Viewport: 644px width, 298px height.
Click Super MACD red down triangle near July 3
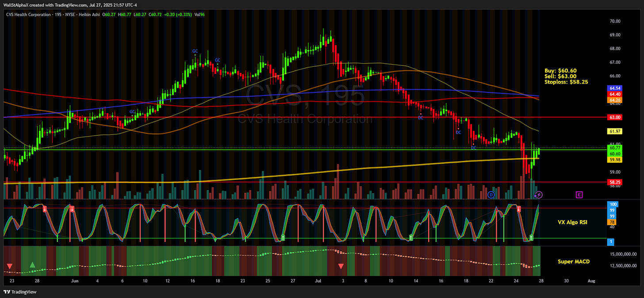pos(341,266)
